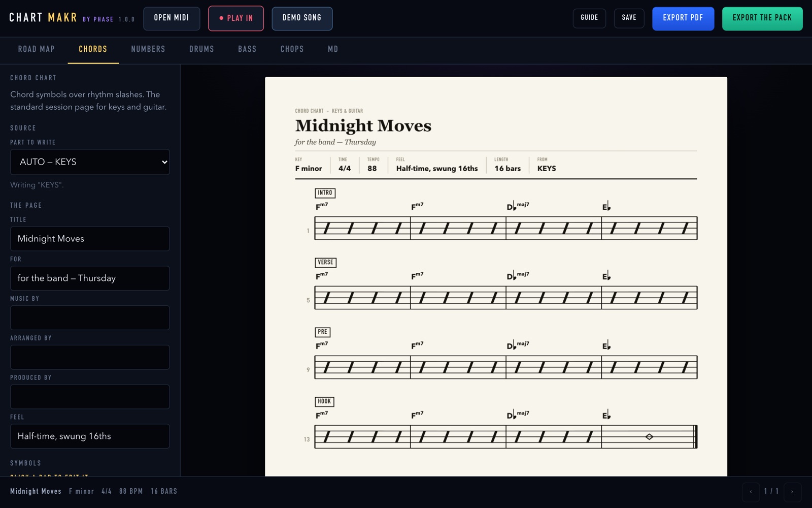Switch to the Drums tab
The width and height of the screenshot is (812, 508).
click(201, 49)
